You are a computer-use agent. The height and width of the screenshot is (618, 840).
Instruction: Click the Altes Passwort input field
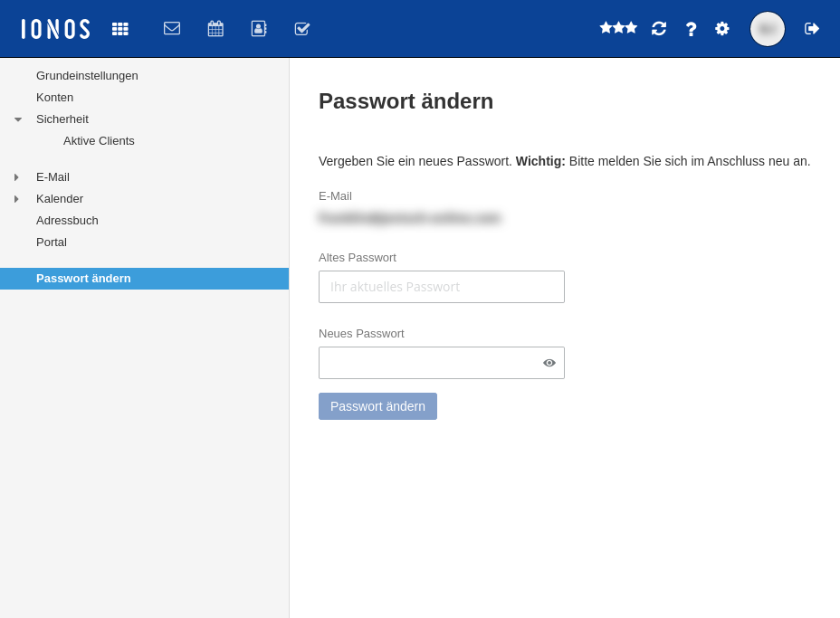coord(441,287)
